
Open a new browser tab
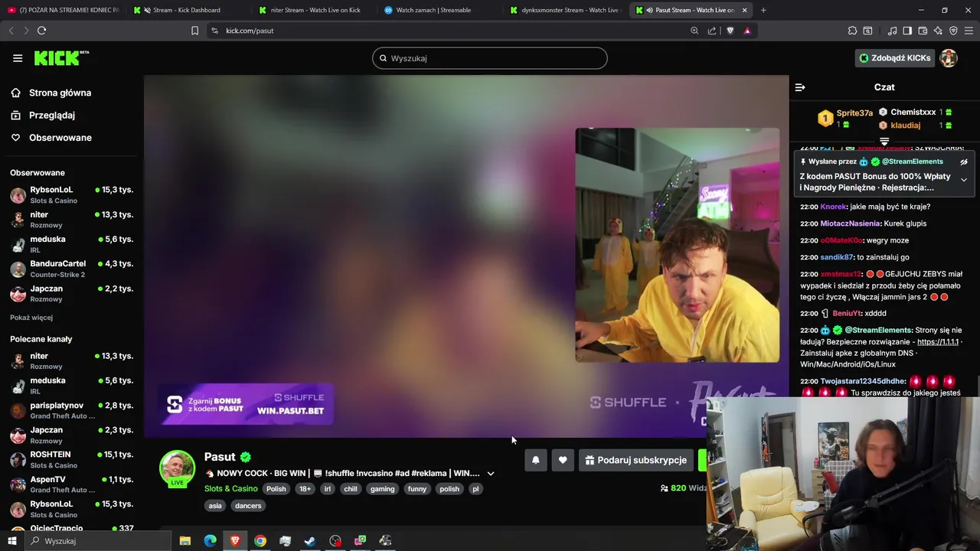[763, 10]
